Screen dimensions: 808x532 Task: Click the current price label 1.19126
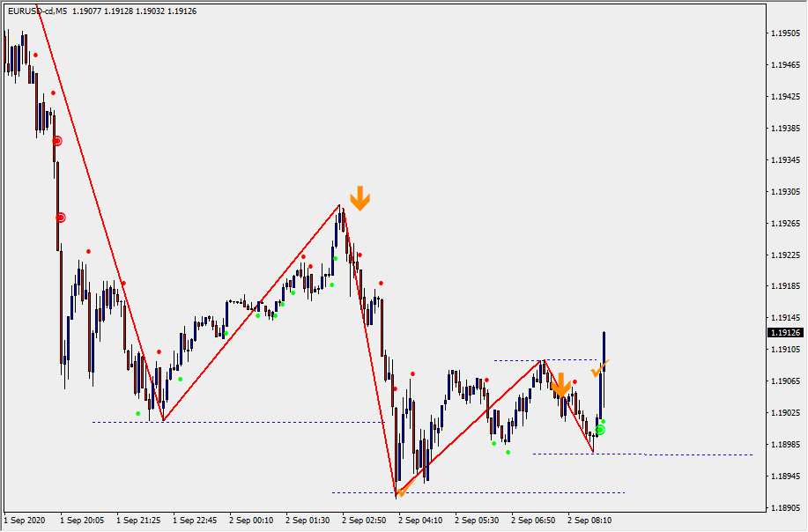tap(785, 333)
